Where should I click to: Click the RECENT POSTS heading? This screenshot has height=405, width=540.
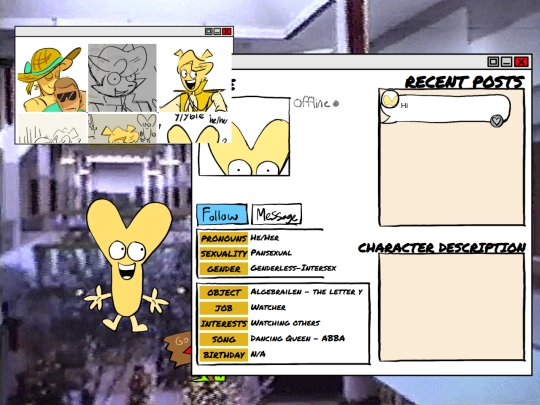(465, 82)
